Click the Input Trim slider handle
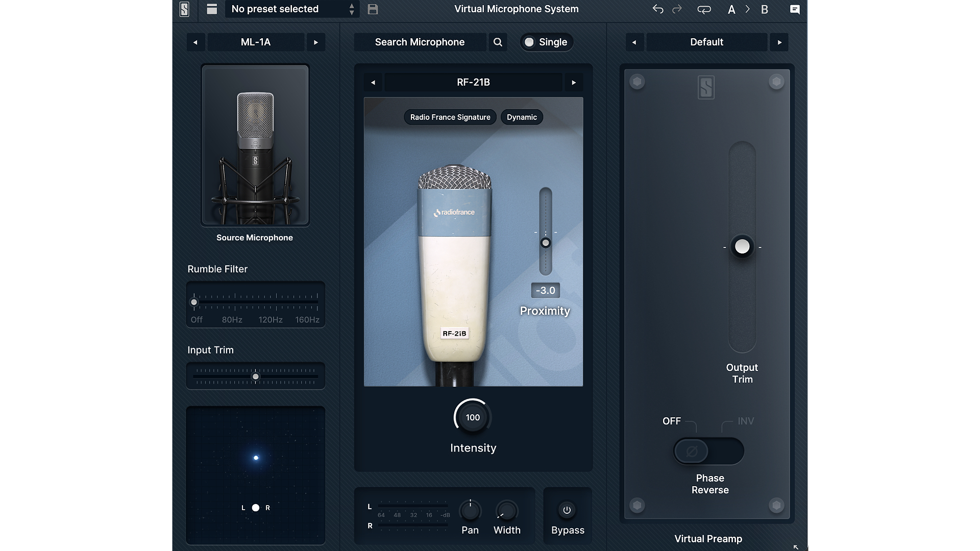This screenshot has width=980, height=551. pos(256,377)
